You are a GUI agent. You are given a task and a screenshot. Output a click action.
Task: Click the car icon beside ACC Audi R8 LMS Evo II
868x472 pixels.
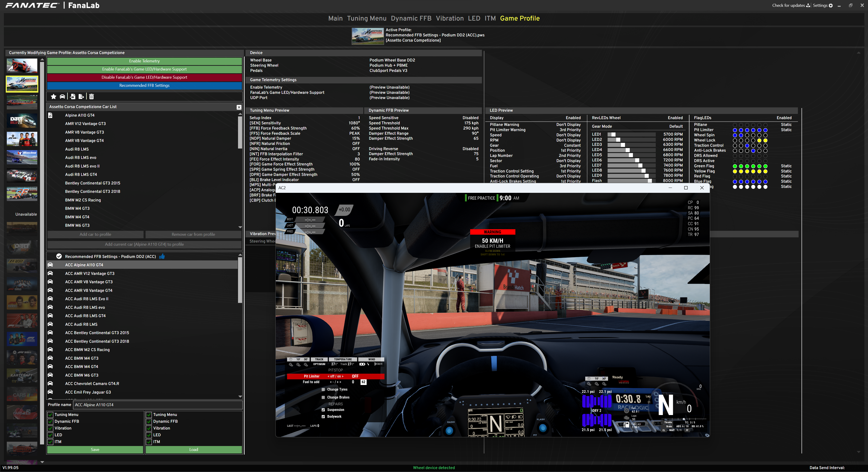tap(50, 298)
